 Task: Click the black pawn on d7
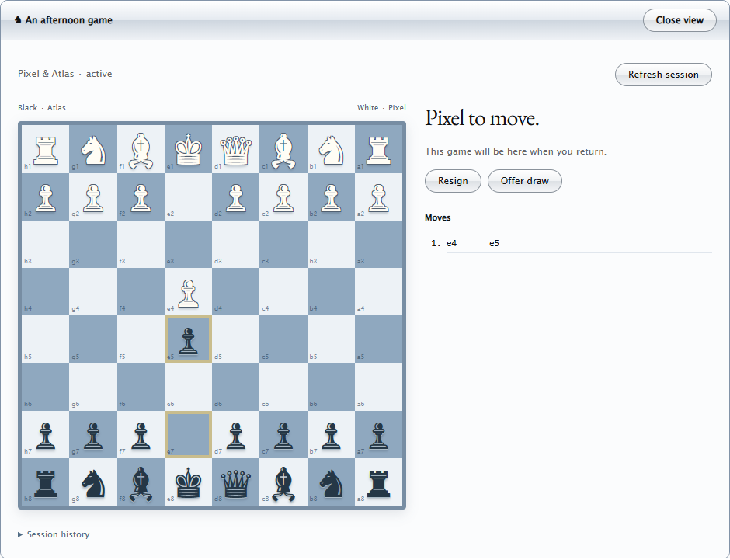pyautogui.click(x=235, y=435)
